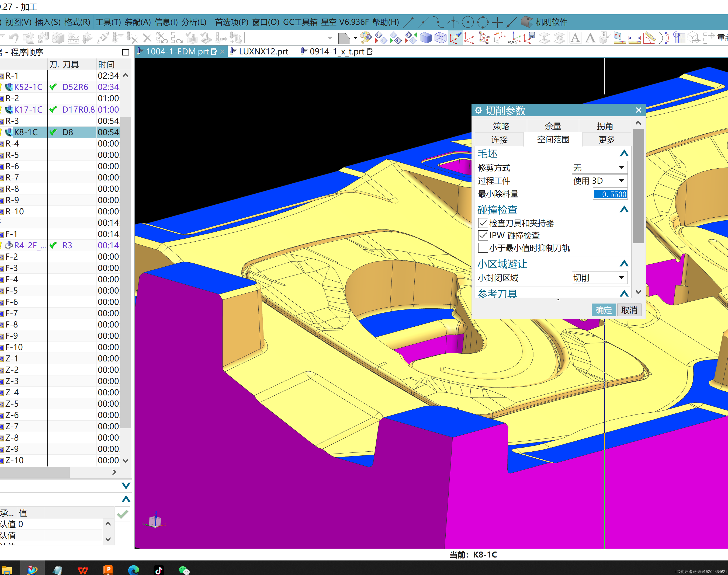This screenshot has height=575, width=728.
Task: Open the 分析(L) menu
Action: pyautogui.click(x=194, y=22)
